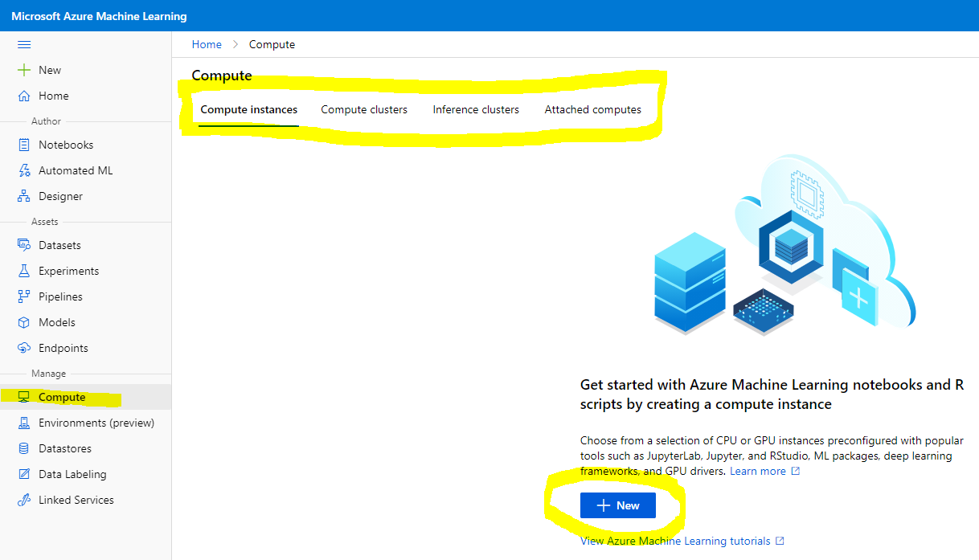Click the green plus New icon in sidebar
The width and height of the screenshot is (979, 560).
tap(24, 70)
